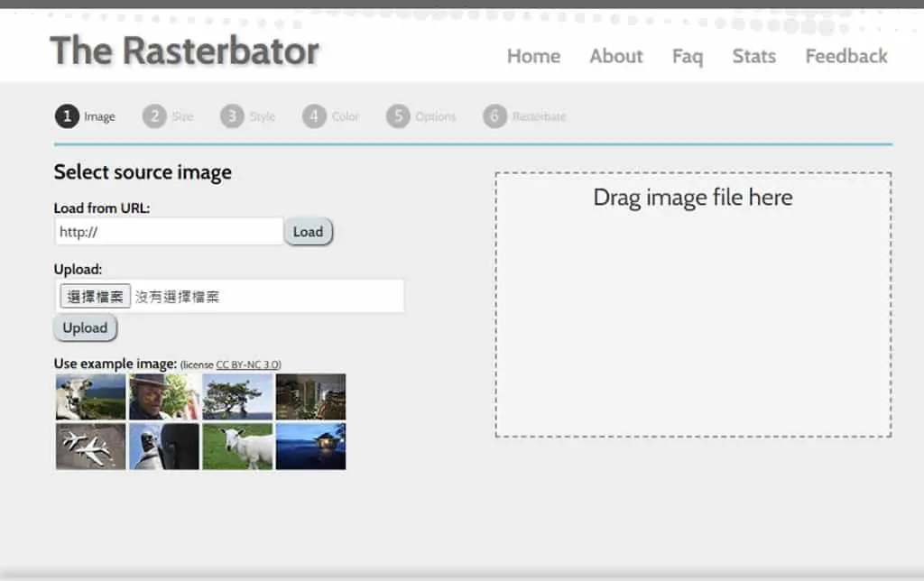Screen dimensions: 924x581
Task: Click the Upload button
Action: [86, 327]
